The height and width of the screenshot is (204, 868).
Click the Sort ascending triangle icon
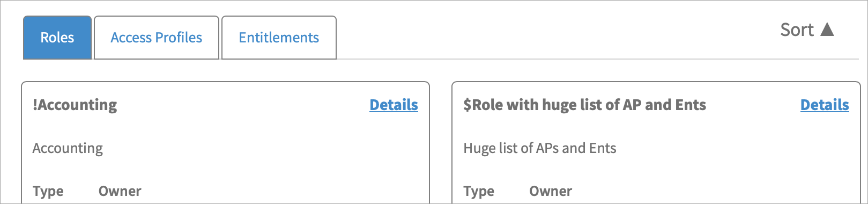(x=827, y=30)
